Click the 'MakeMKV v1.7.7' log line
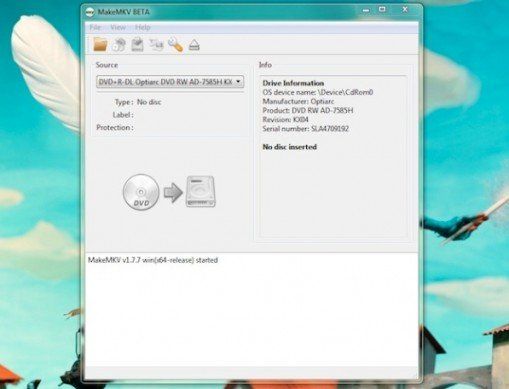 pos(153,260)
